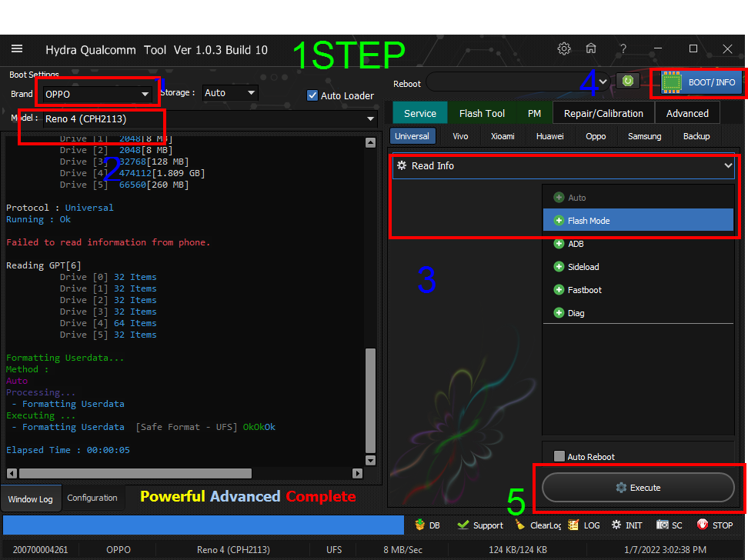Click the BOOT/INFO chip button
The image size is (748, 560).
(701, 82)
